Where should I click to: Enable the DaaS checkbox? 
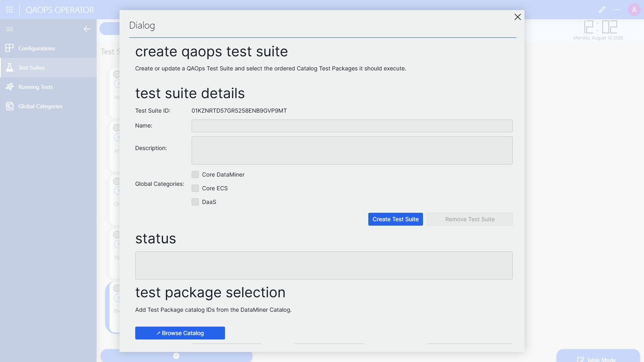point(195,202)
